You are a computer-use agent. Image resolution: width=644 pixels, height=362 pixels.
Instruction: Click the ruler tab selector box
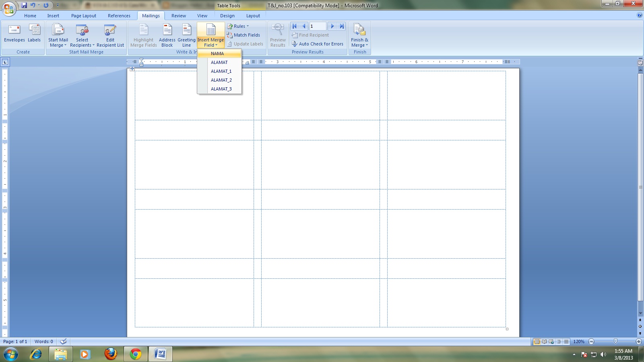coord(5,62)
